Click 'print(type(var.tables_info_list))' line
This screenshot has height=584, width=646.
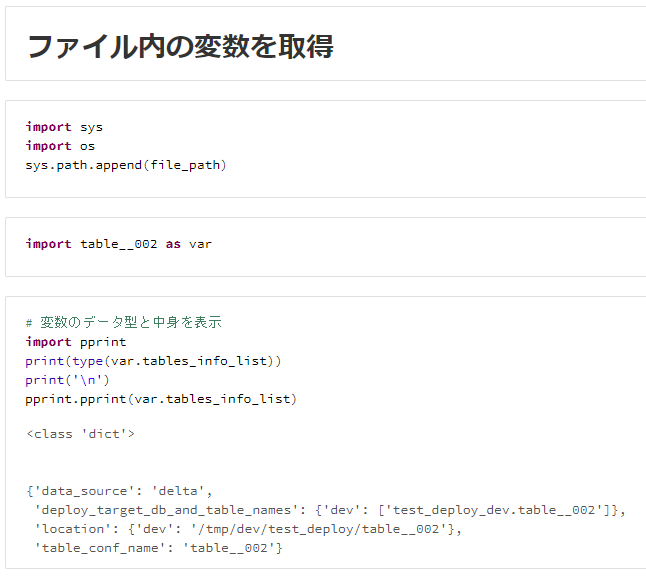click(153, 361)
